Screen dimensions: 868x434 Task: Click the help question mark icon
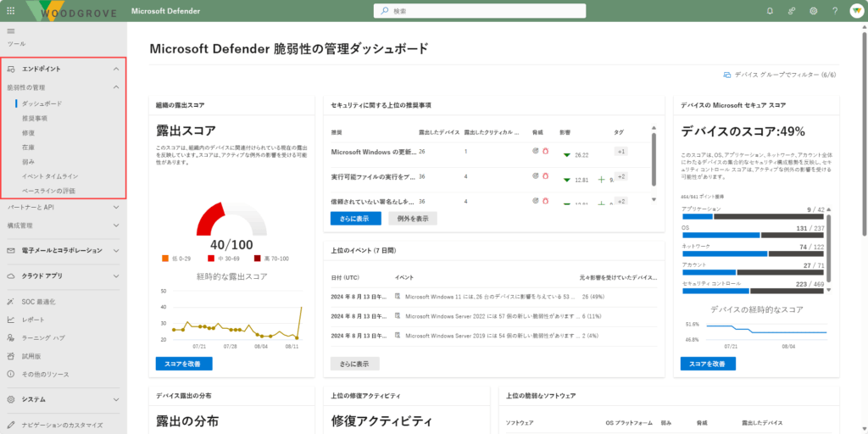pos(835,11)
